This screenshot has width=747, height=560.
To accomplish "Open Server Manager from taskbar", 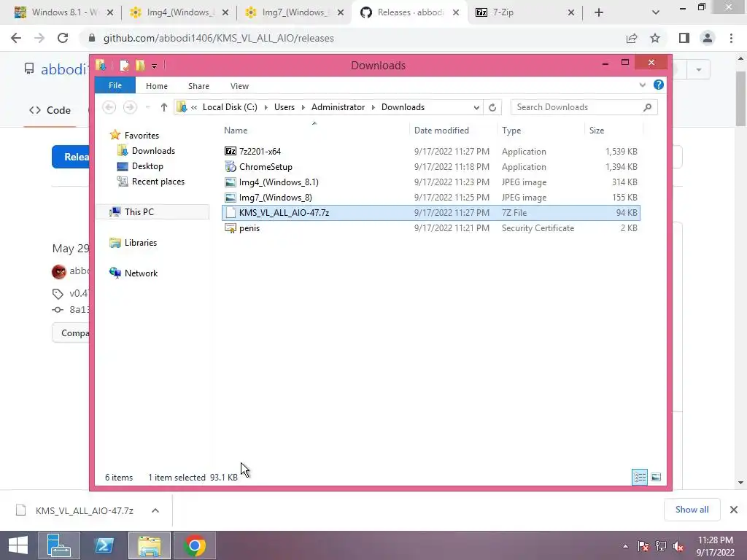I will (x=58, y=545).
